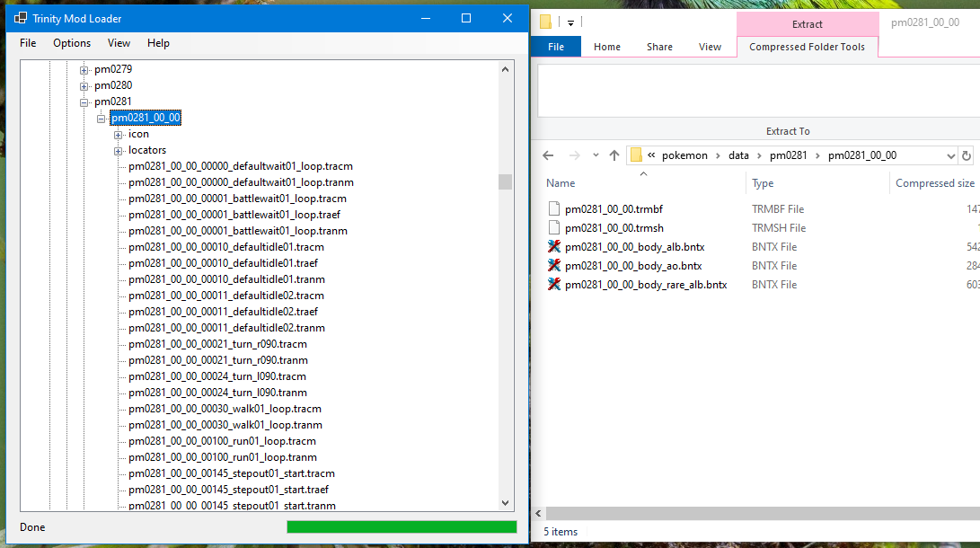
Task: Click the Extract To ribbon group label
Action: click(x=788, y=131)
